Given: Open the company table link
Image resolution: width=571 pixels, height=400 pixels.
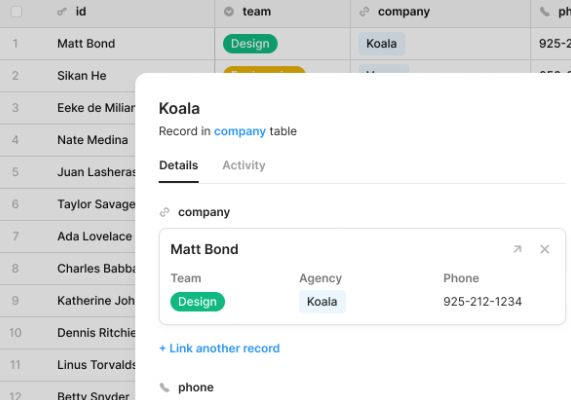Looking at the screenshot, I should (240, 131).
